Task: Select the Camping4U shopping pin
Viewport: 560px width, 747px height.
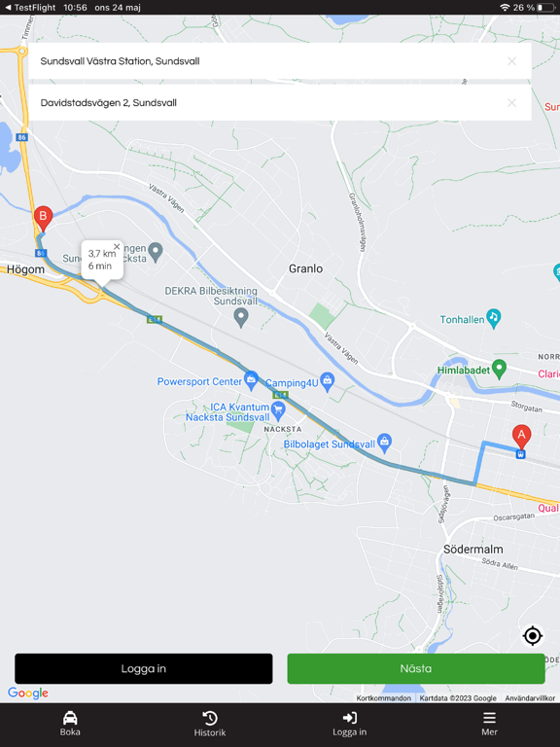Action: [327, 381]
